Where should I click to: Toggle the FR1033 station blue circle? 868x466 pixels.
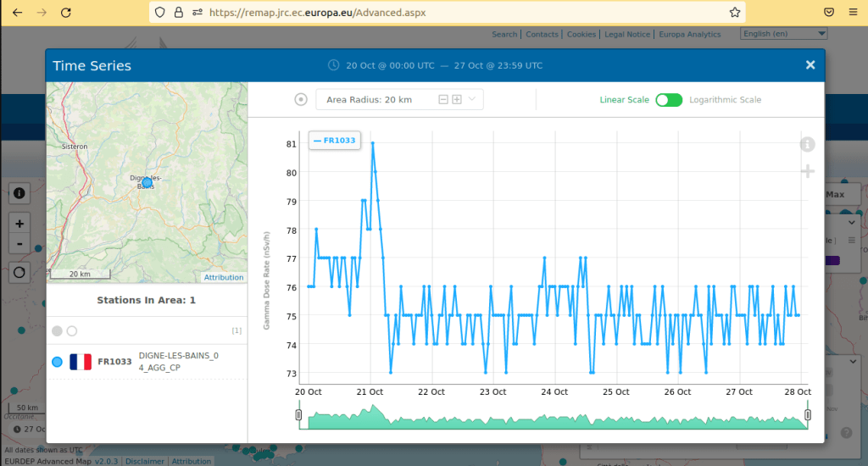57,362
